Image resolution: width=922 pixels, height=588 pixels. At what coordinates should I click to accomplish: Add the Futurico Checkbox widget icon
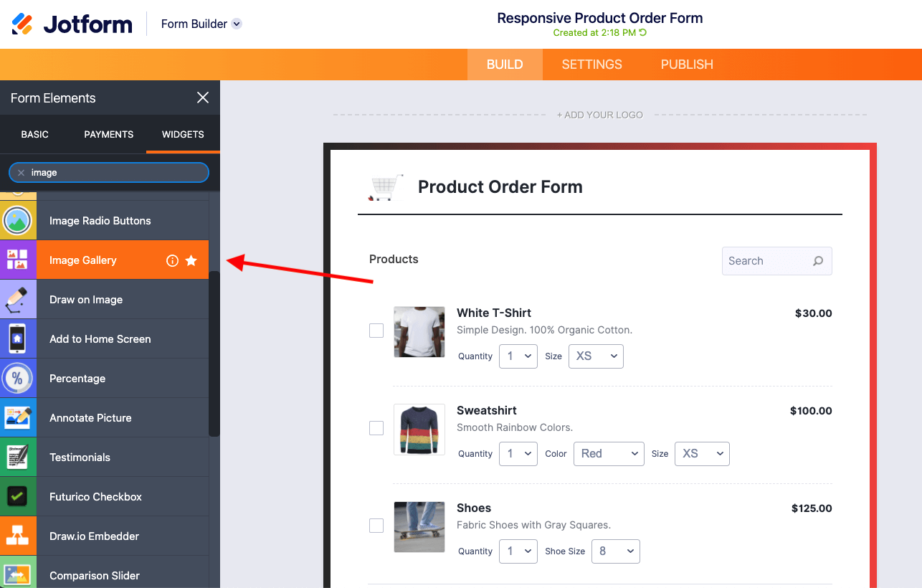click(x=17, y=497)
